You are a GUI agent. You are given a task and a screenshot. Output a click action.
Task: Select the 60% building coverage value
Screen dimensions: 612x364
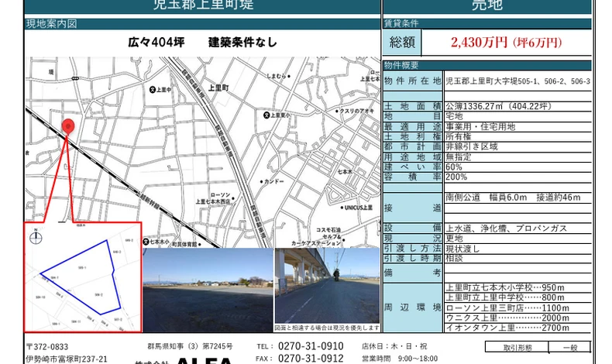click(x=453, y=167)
